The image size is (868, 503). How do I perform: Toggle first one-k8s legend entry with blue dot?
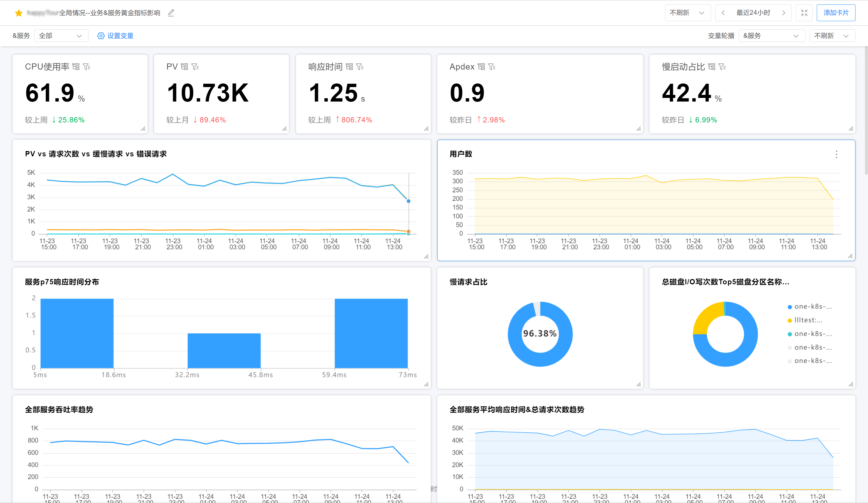(x=812, y=307)
